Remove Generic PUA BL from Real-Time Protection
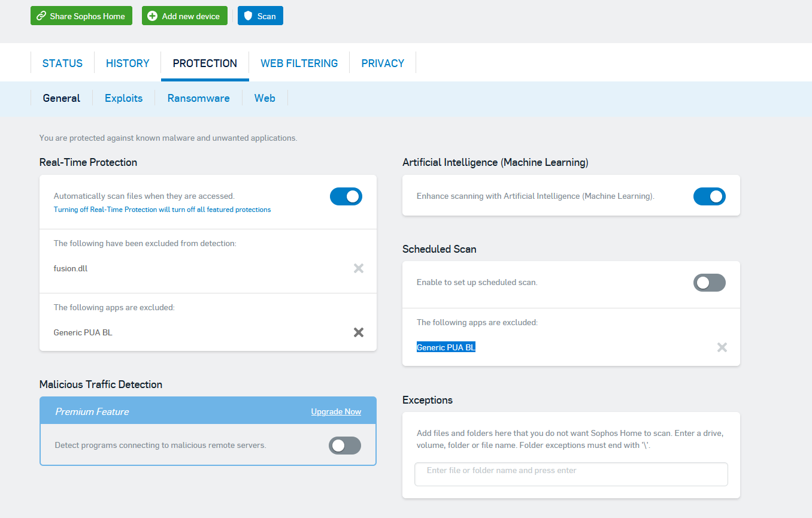This screenshot has width=812, height=518. 359,332
